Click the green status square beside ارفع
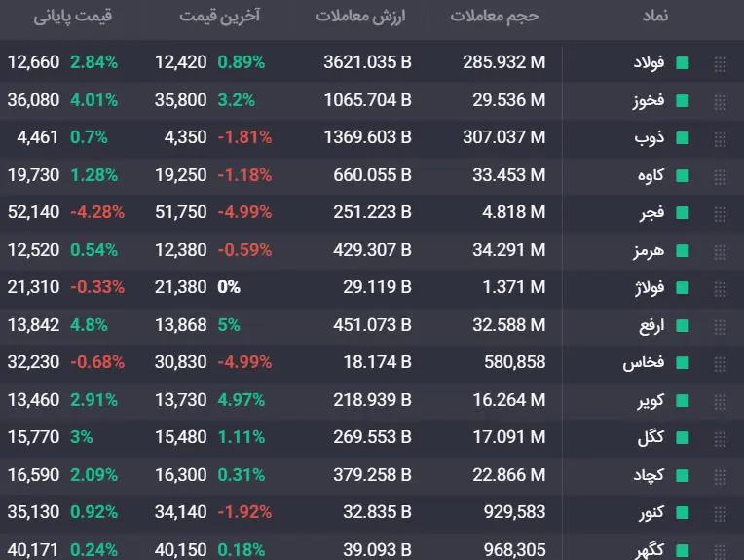The width and height of the screenshot is (744, 560). pos(683,325)
